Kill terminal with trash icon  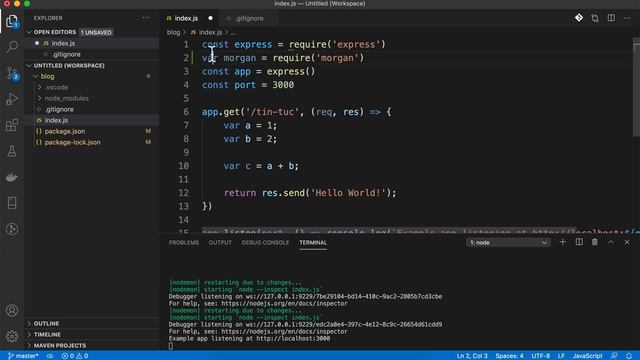(x=595, y=242)
